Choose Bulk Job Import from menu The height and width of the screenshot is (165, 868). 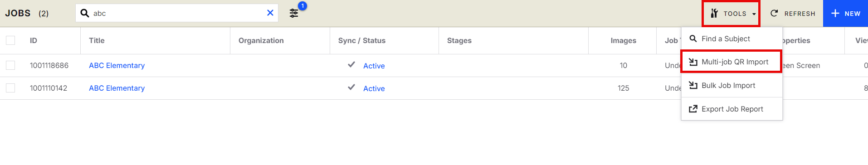[731, 85]
